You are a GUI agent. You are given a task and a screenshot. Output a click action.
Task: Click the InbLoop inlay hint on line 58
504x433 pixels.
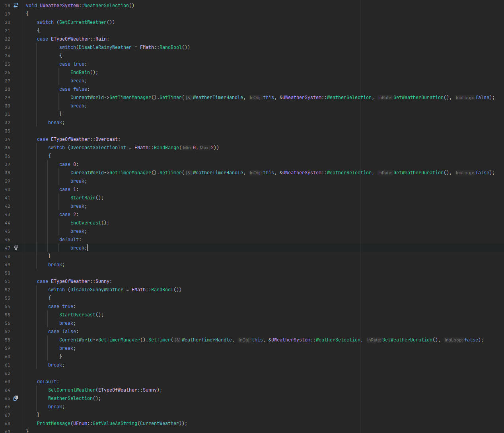(453, 340)
